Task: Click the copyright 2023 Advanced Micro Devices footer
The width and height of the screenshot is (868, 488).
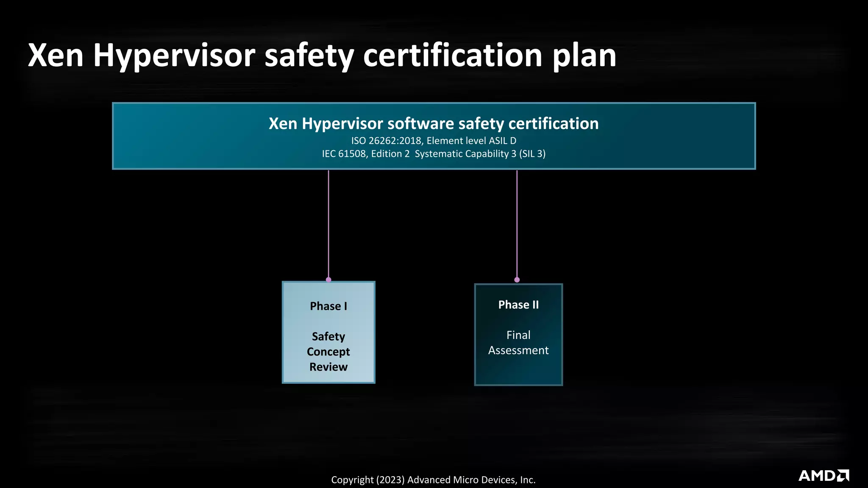Action: click(433, 480)
